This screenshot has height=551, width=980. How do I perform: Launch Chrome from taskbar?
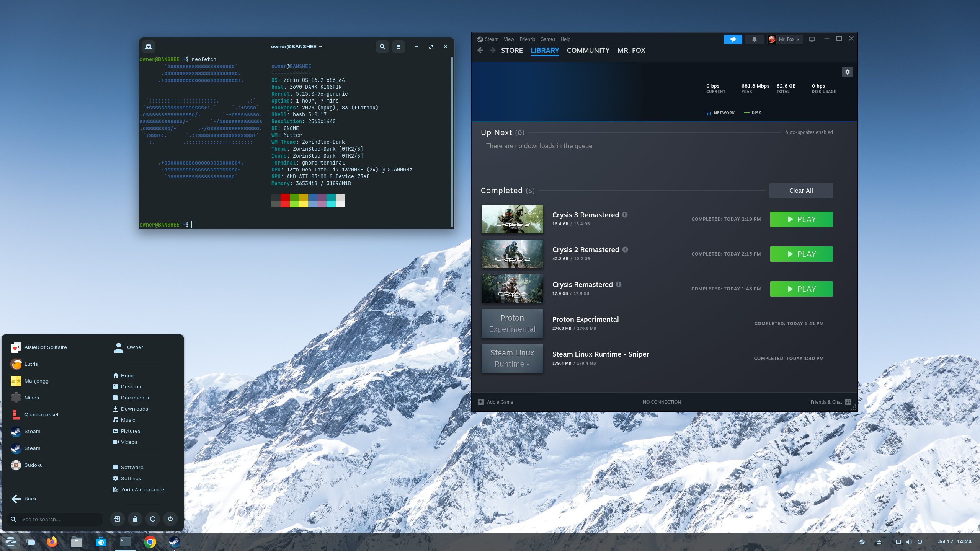tap(150, 542)
